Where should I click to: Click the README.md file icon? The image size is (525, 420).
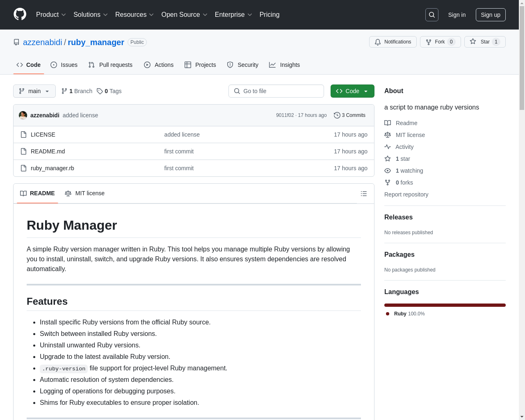click(23, 151)
